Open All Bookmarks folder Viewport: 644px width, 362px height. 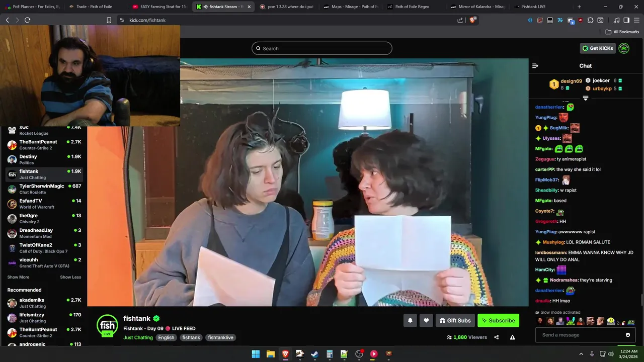[622, 32]
